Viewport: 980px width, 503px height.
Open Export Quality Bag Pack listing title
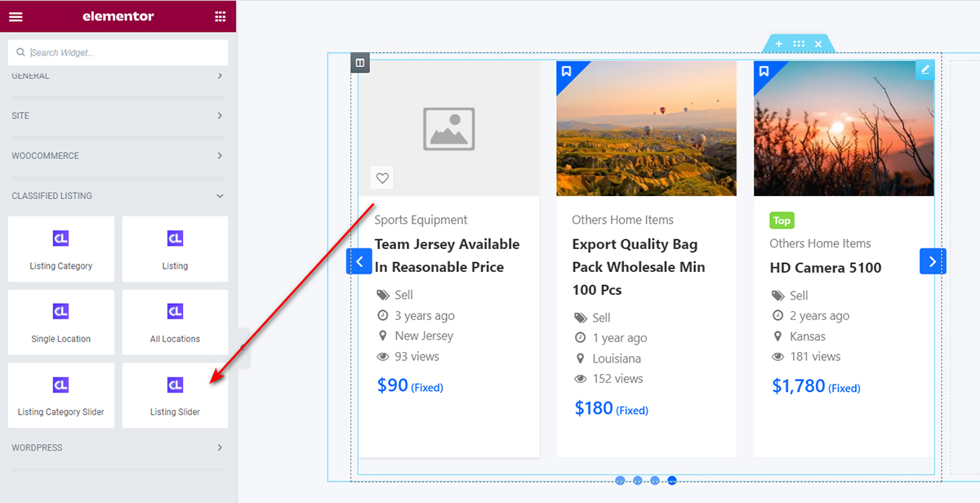(639, 267)
